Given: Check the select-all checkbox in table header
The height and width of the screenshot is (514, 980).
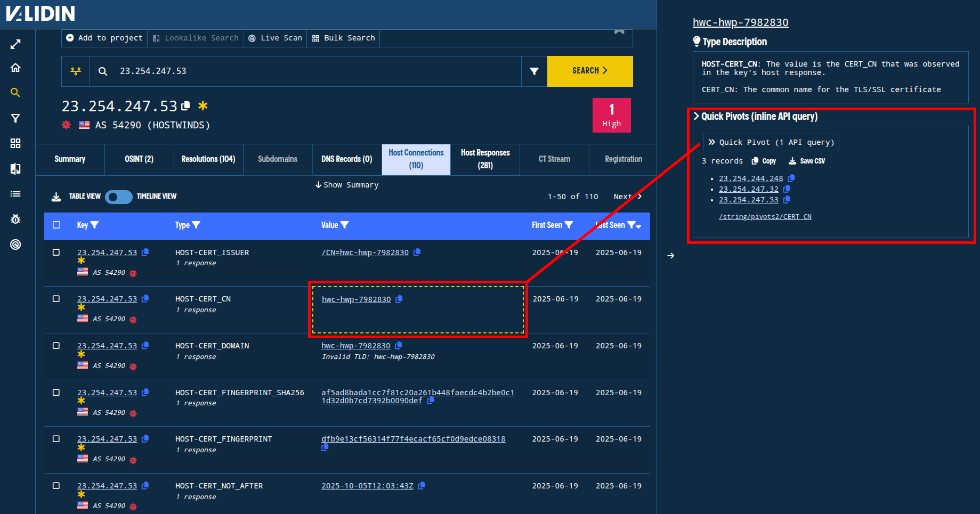Looking at the screenshot, I should pyautogui.click(x=56, y=225).
